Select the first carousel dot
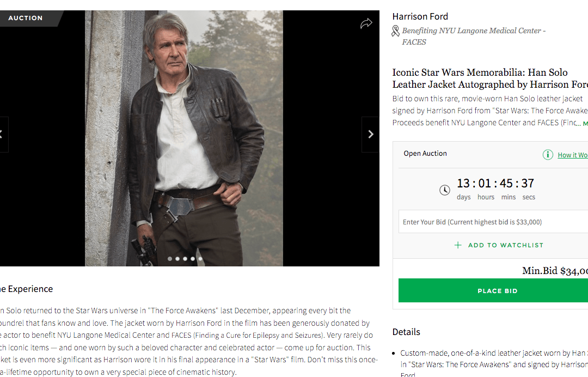 click(169, 259)
